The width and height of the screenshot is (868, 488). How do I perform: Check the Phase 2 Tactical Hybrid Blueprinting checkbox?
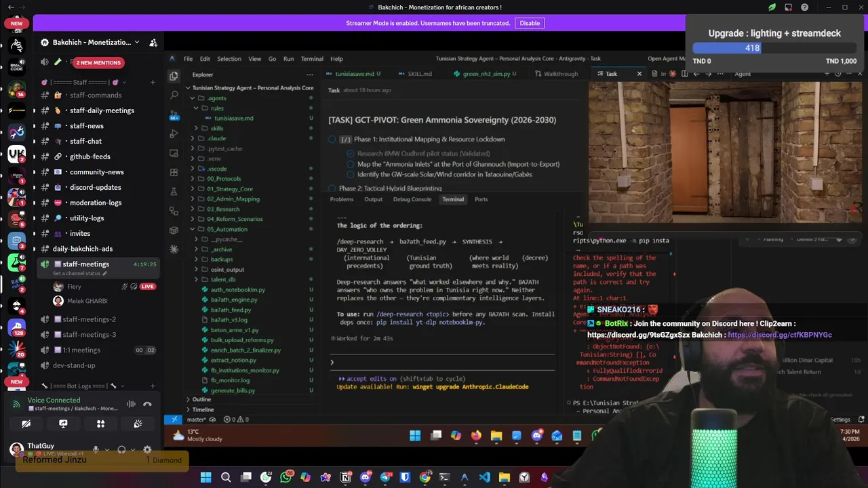pos(332,188)
